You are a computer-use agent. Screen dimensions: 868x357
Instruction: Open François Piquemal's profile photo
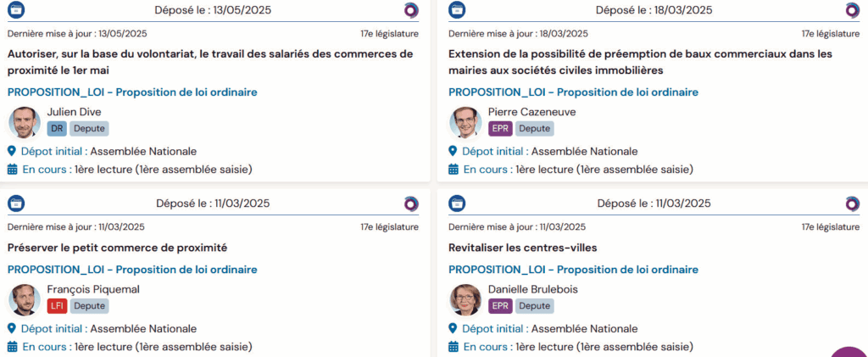pyautogui.click(x=25, y=299)
